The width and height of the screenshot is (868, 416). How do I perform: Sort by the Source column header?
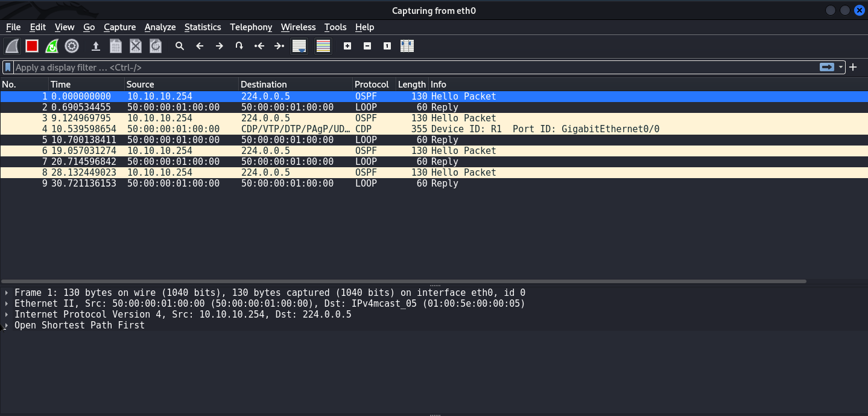point(182,85)
